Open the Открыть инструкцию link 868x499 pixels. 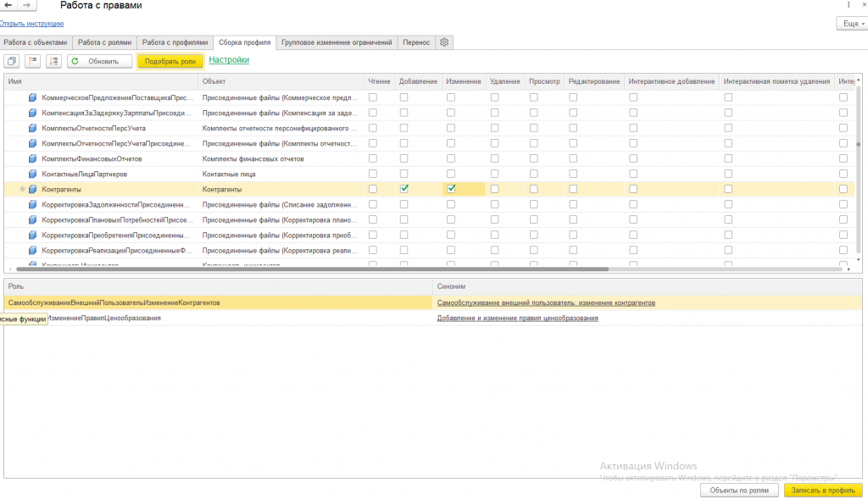31,23
